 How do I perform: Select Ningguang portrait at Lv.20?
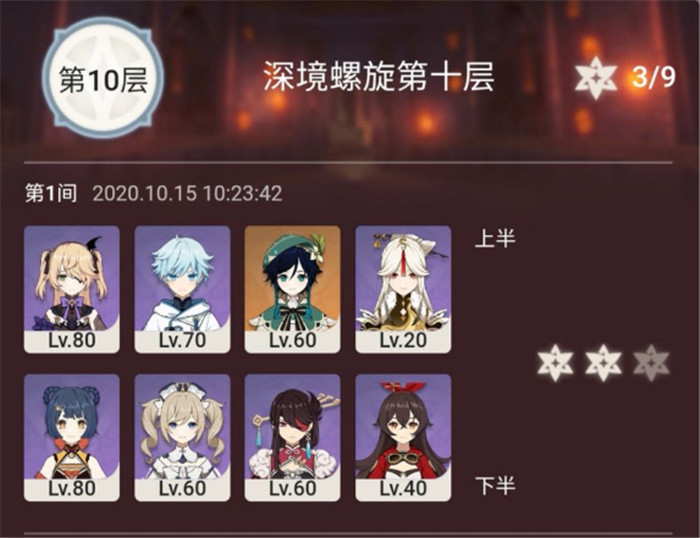(403, 289)
